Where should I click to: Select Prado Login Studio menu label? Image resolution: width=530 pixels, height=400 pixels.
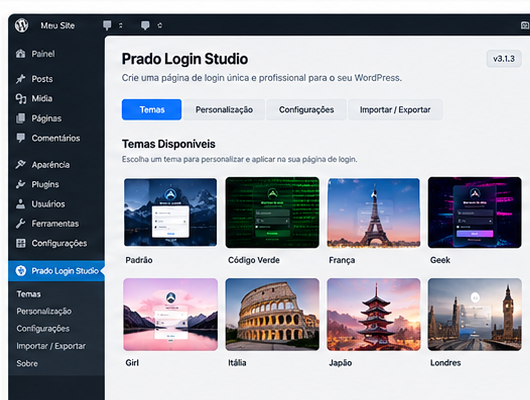(x=65, y=271)
